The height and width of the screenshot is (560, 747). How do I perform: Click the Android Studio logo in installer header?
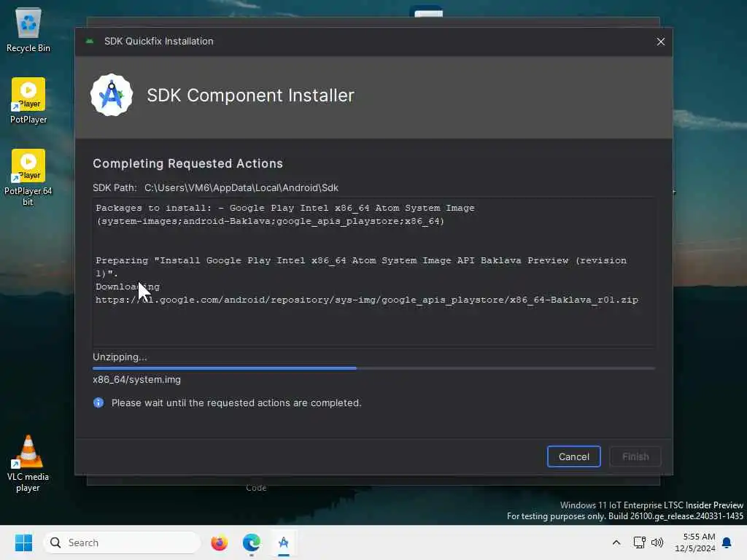(112, 95)
